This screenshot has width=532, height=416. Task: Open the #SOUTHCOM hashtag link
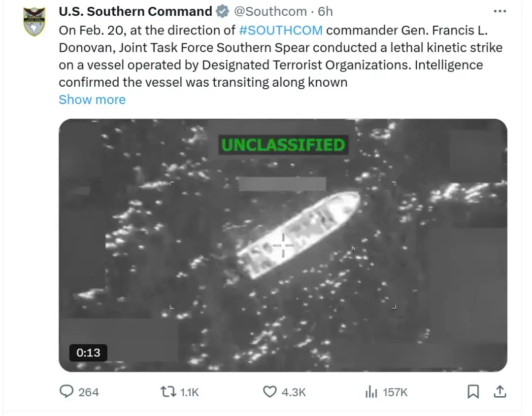click(x=281, y=30)
